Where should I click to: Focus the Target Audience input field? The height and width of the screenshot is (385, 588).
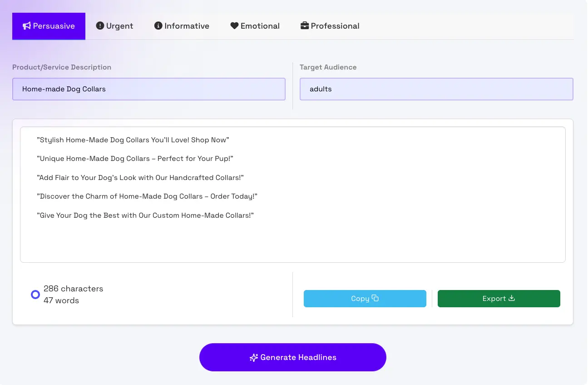436,89
